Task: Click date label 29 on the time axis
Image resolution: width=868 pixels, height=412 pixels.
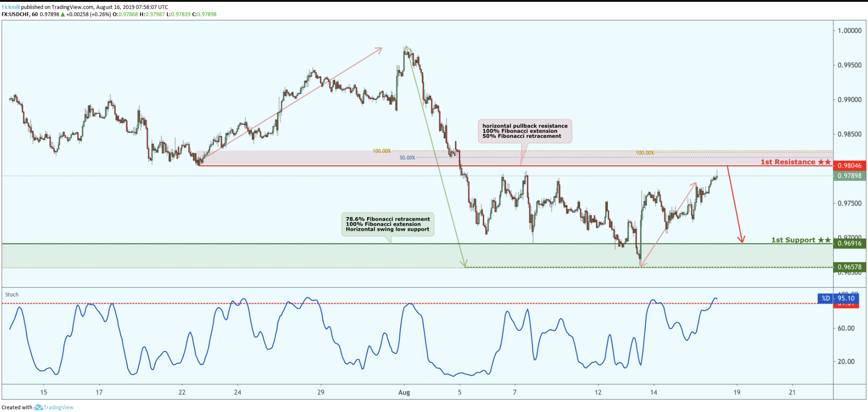Action: click(x=321, y=392)
